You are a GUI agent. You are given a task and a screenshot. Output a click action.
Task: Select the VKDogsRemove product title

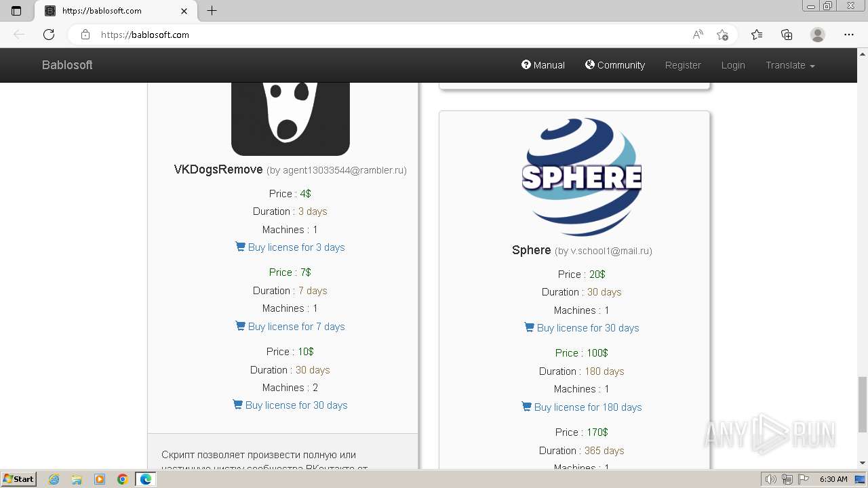pos(218,169)
